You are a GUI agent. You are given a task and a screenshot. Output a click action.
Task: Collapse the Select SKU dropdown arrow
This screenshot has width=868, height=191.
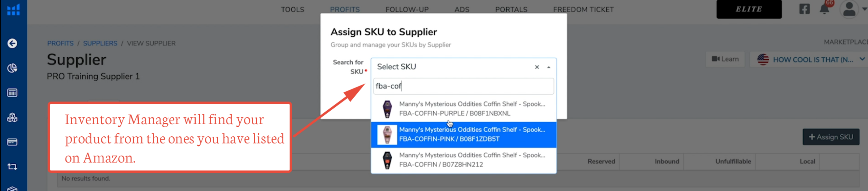[x=549, y=67]
